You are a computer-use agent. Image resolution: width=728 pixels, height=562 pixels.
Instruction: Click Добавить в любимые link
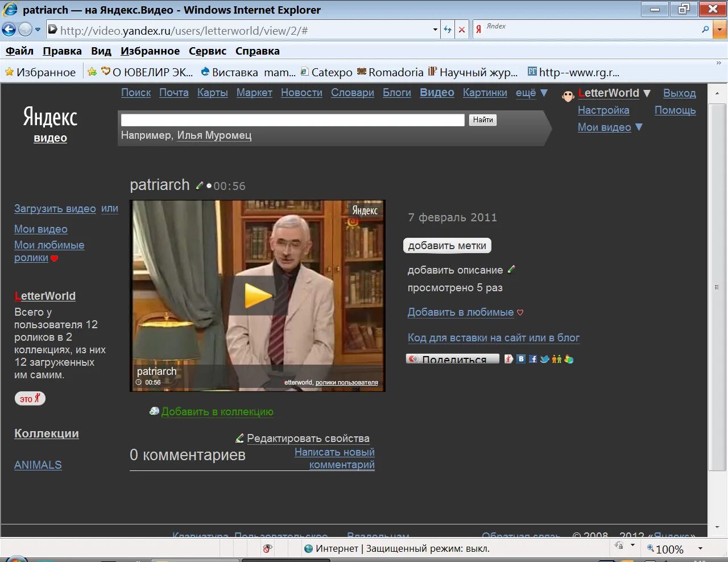[x=461, y=312]
